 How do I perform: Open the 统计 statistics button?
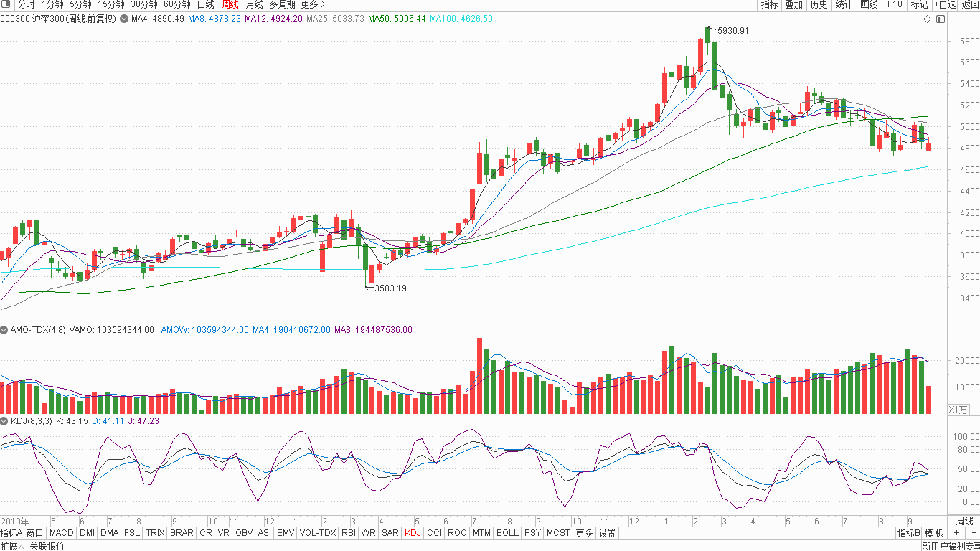(x=844, y=4)
